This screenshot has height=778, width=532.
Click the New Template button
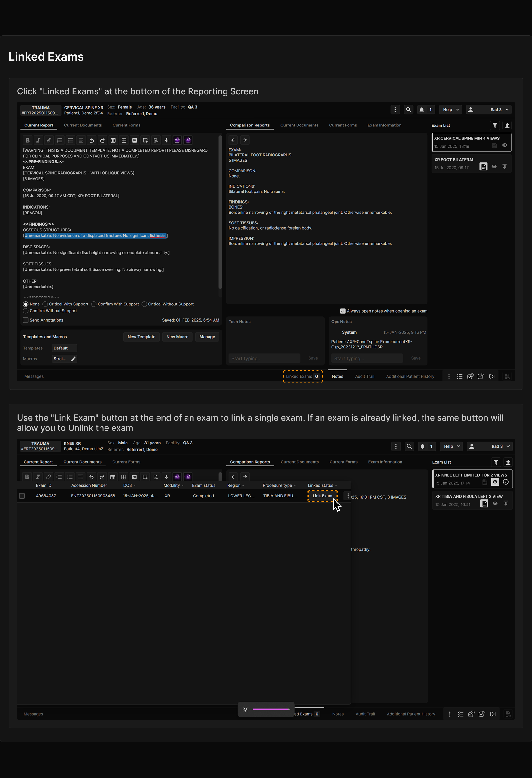[142, 337]
